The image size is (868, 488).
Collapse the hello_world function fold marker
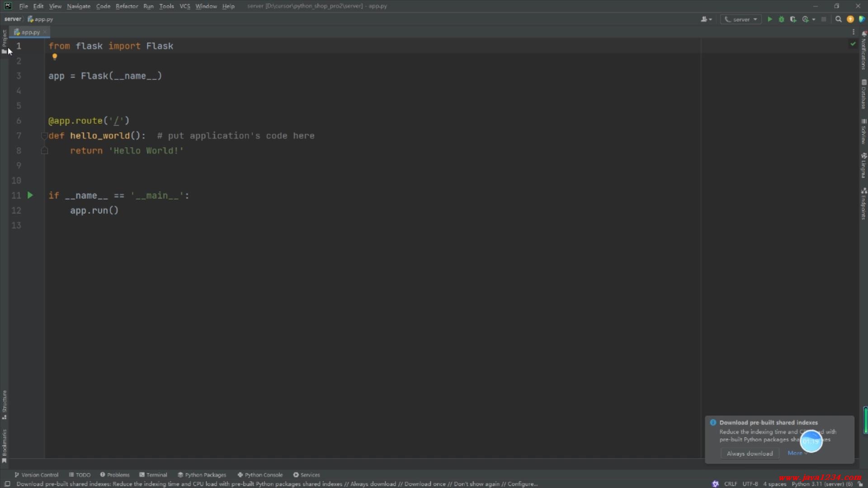click(x=44, y=136)
